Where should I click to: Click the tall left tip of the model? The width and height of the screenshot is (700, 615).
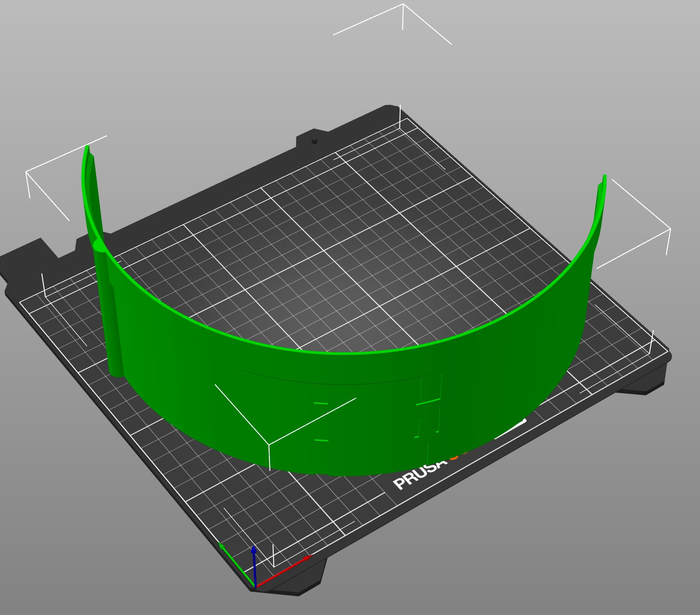coord(87,148)
